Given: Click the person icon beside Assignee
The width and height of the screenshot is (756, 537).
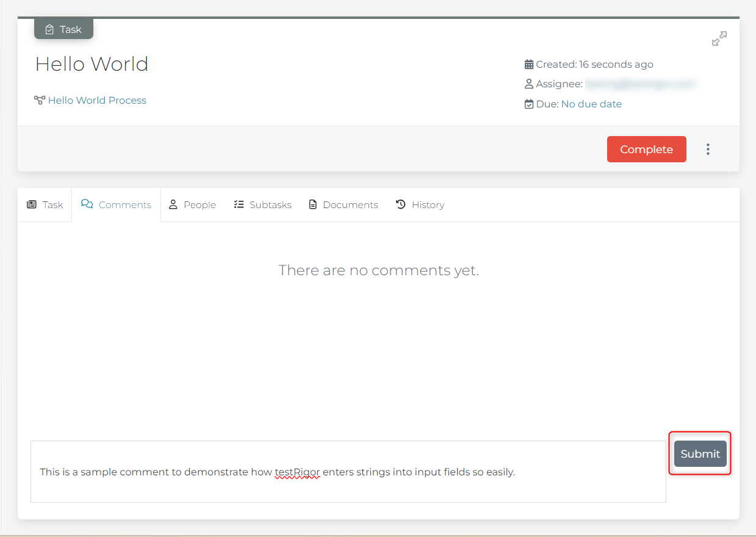Looking at the screenshot, I should pyautogui.click(x=528, y=84).
